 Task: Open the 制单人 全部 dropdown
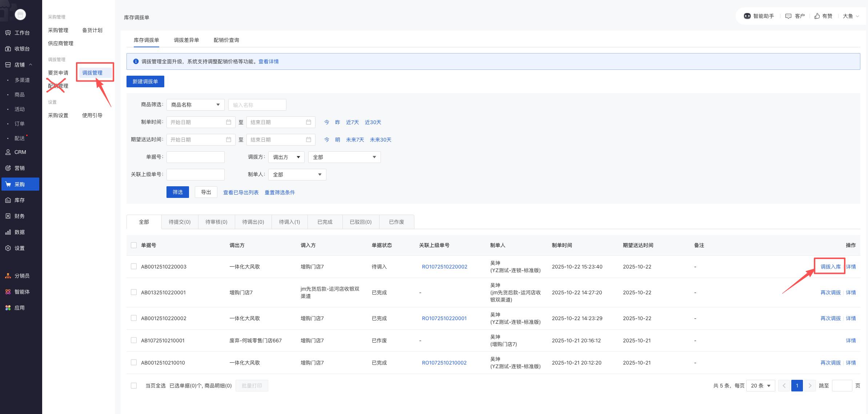point(297,175)
